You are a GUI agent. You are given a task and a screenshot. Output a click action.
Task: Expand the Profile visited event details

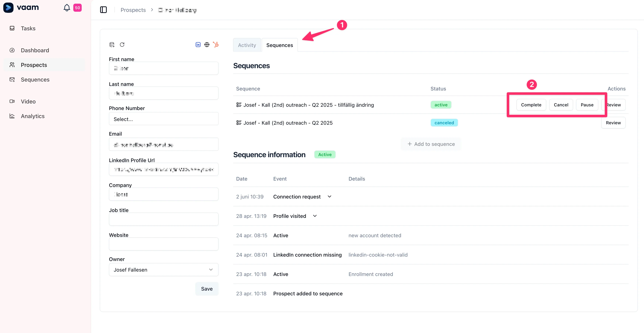coord(315,216)
